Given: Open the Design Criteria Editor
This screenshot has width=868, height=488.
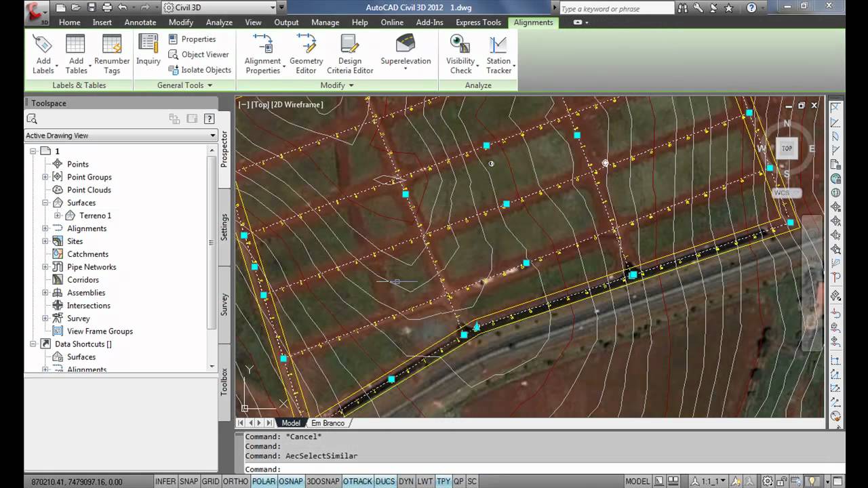Looking at the screenshot, I should click(350, 54).
